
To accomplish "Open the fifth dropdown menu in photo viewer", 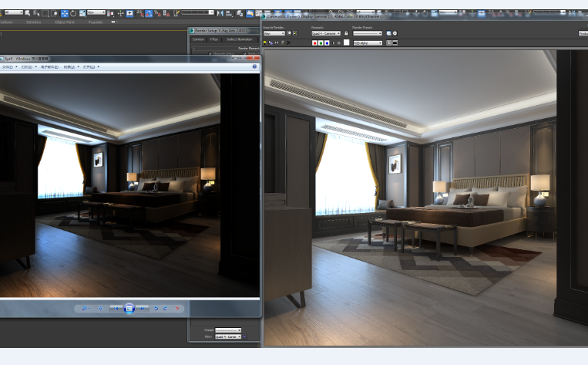I will 91,67.
